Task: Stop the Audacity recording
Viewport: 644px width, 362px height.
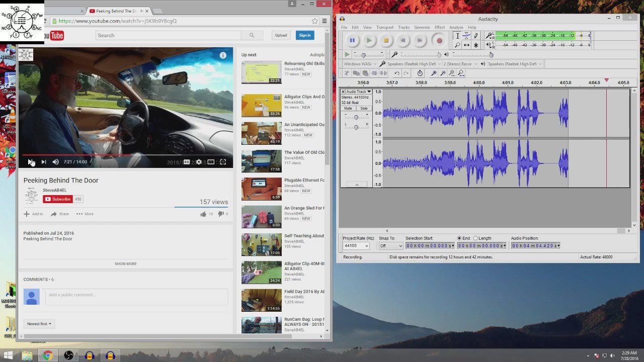Action: 386,40
